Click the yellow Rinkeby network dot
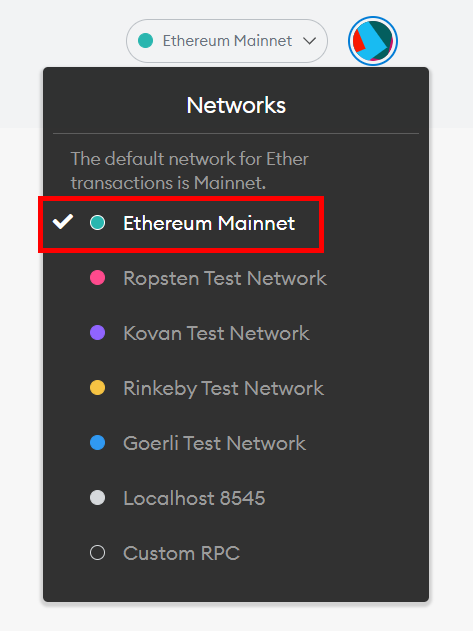This screenshot has width=473, height=631. [x=97, y=388]
